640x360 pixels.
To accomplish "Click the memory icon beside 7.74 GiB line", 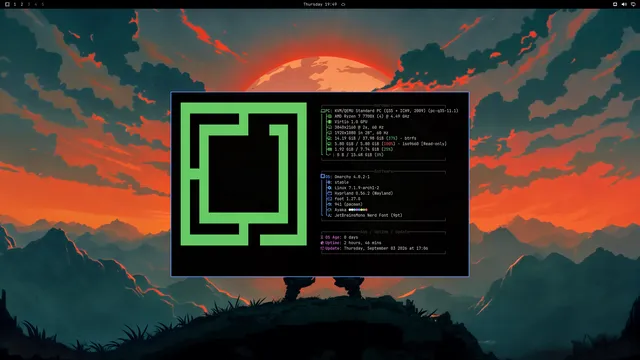I will click(x=329, y=149).
